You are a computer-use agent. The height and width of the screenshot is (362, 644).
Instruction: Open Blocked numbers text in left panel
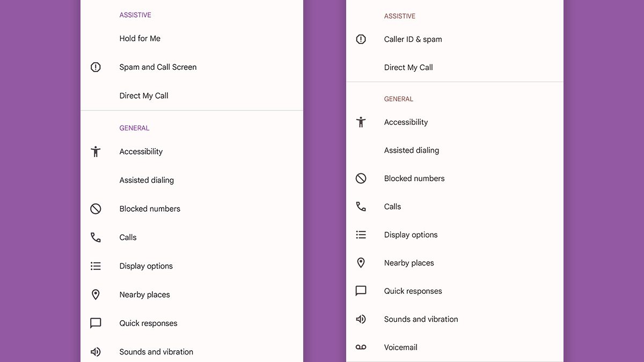[150, 209]
